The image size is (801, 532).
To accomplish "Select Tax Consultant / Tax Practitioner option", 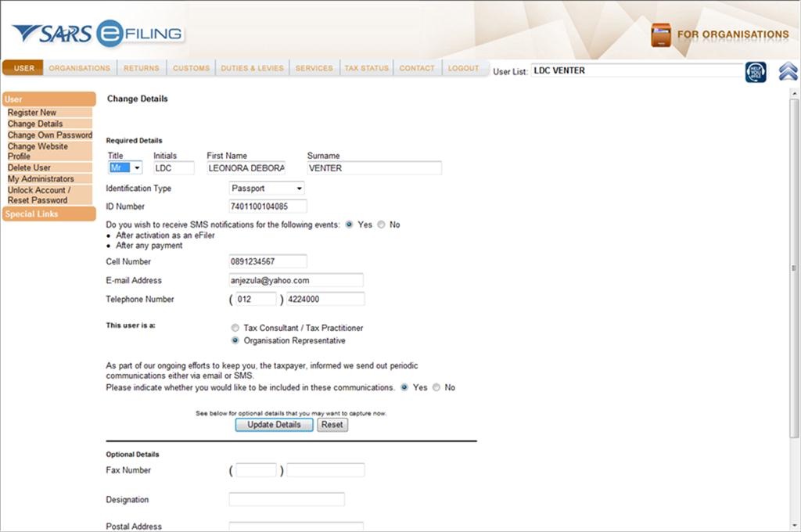I will coord(235,328).
